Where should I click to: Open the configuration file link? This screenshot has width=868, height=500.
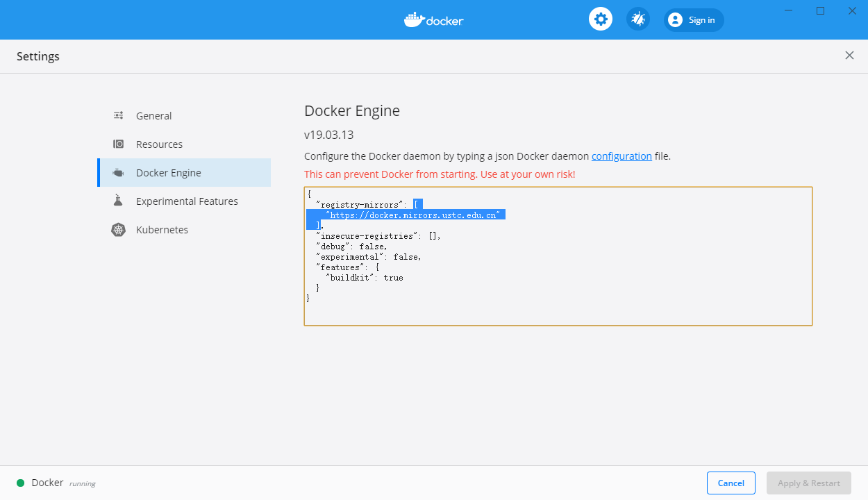click(621, 156)
